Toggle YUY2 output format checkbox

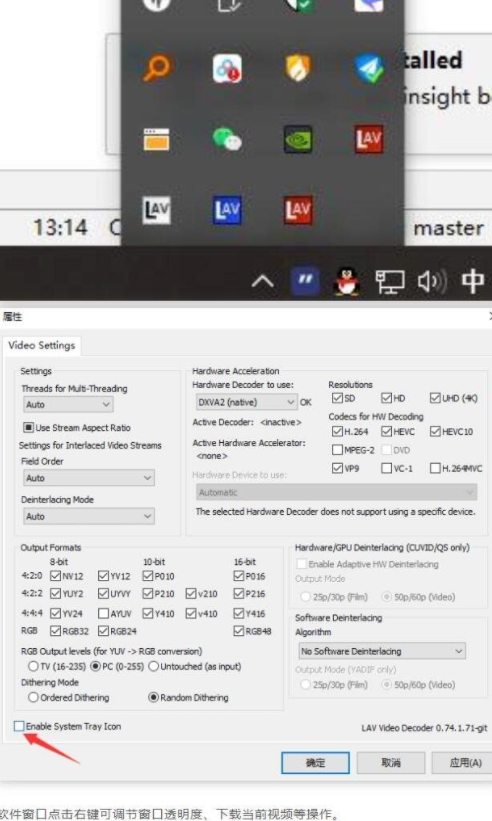(x=55, y=593)
